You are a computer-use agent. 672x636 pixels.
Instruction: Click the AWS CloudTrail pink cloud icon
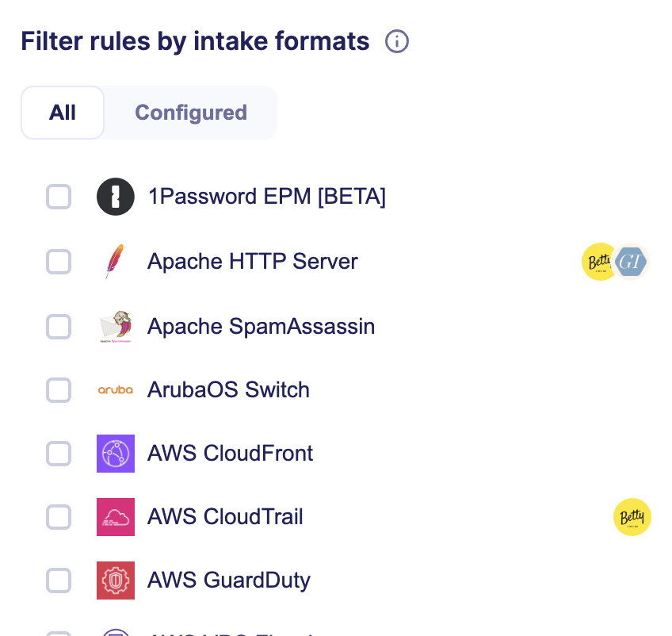coord(116,516)
